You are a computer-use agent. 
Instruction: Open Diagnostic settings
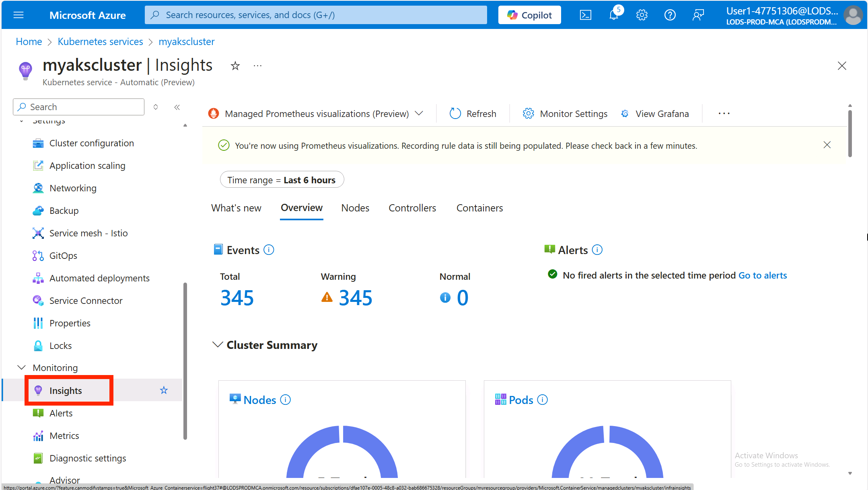tap(88, 458)
